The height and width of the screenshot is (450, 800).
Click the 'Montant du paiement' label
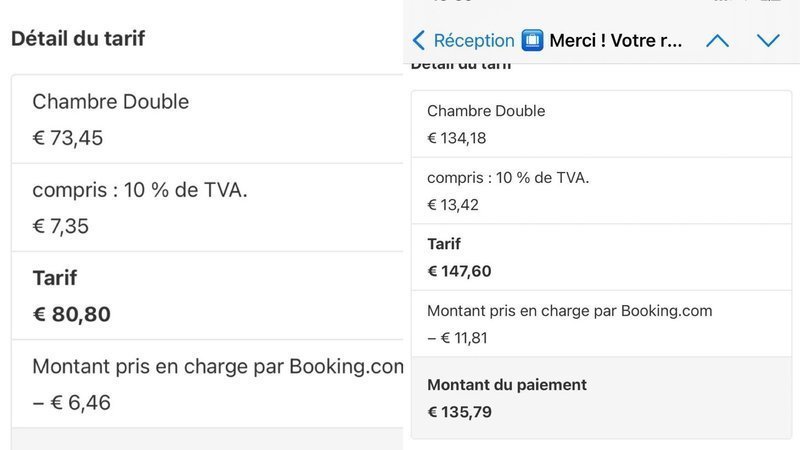(507, 385)
